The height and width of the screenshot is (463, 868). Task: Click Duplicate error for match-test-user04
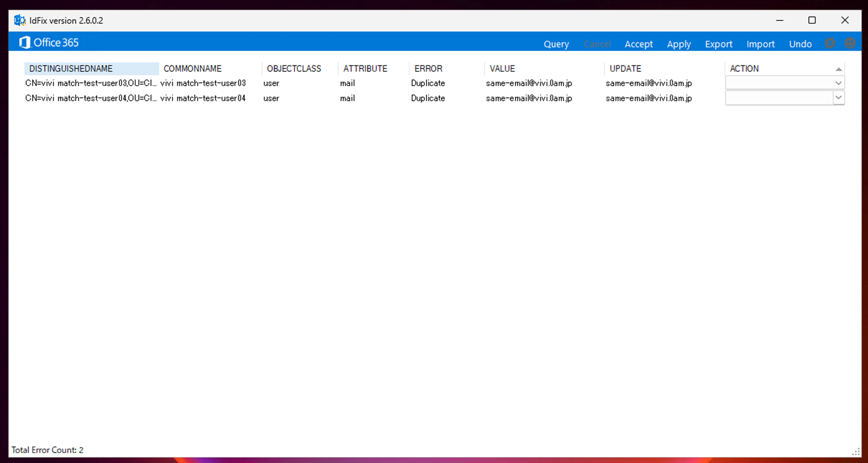pos(428,98)
